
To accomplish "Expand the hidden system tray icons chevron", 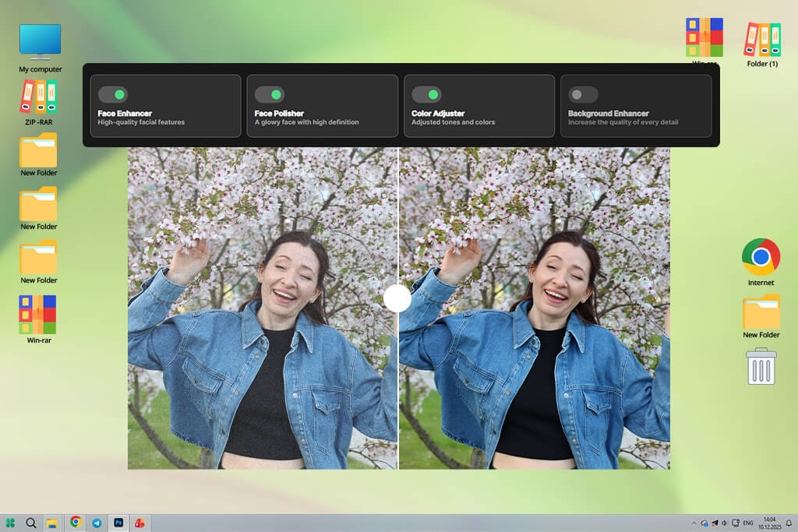I will tap(693, 523).
